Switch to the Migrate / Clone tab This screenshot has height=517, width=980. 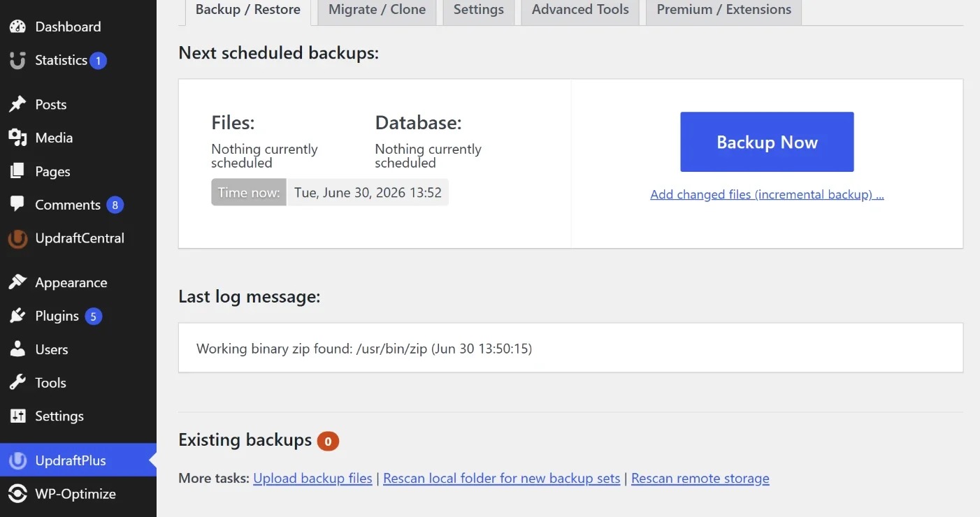coord(377,10)
